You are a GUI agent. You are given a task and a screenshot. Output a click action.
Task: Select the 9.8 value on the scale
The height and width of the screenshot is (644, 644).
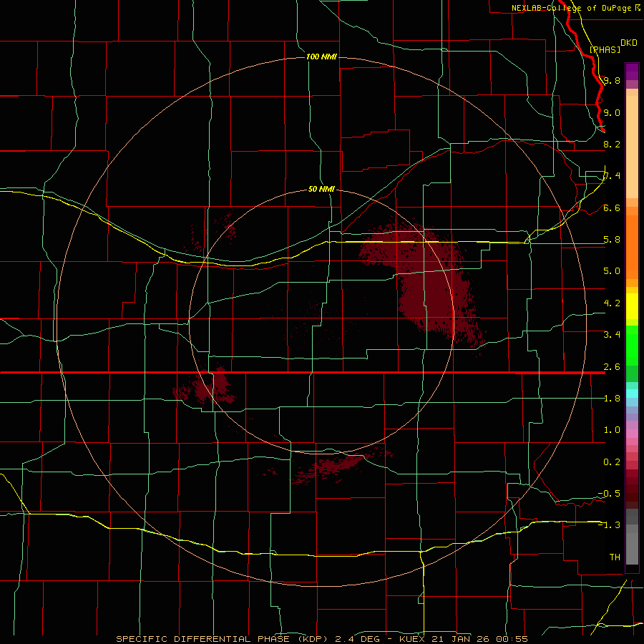[x=612, y=80]
